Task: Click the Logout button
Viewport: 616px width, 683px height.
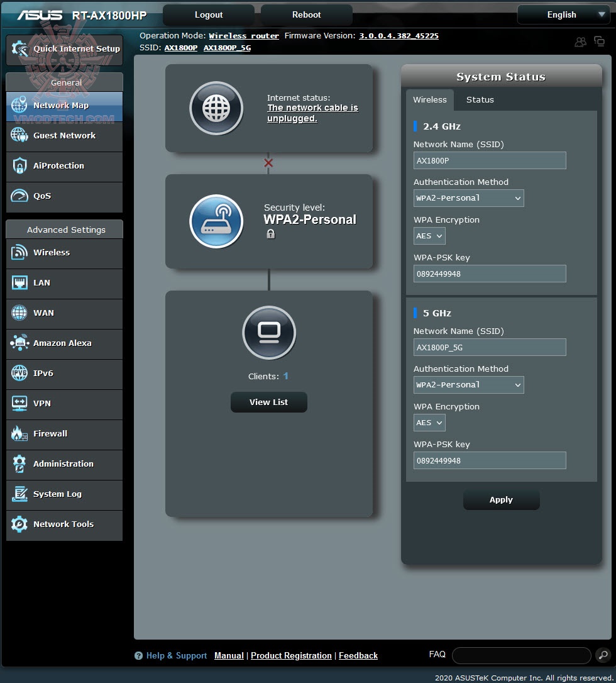Action: pyautogui.click(x=209, y=15)
